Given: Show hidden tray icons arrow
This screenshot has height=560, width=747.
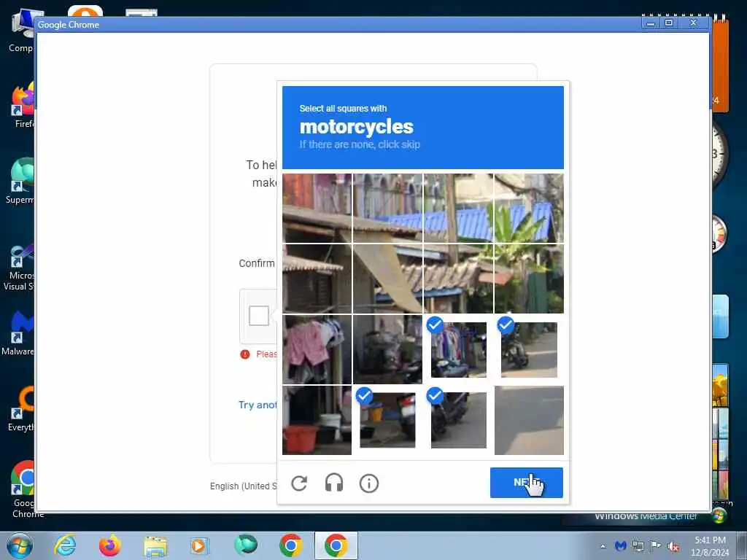Looking at the screenshot, I should click(603, 546).
